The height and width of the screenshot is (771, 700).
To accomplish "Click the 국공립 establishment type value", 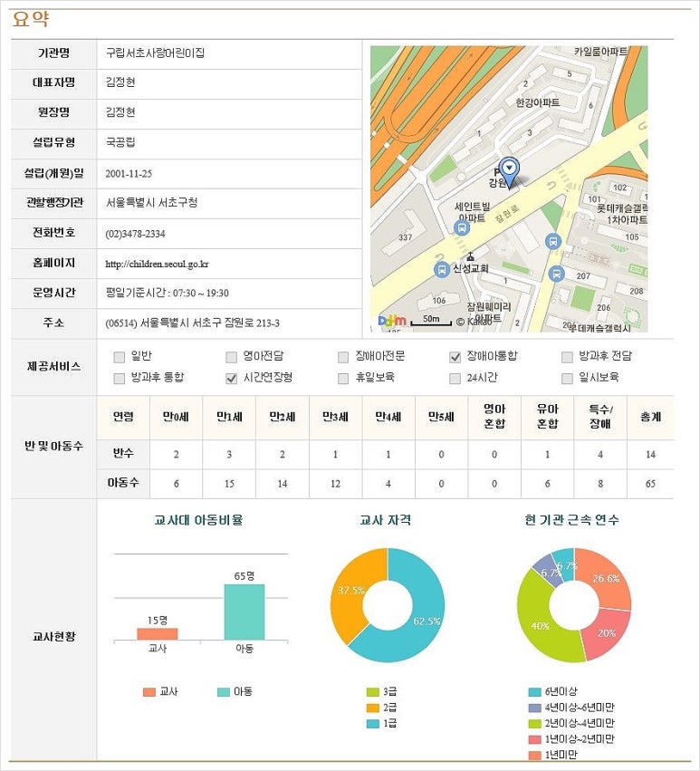I will coord(120,142).
